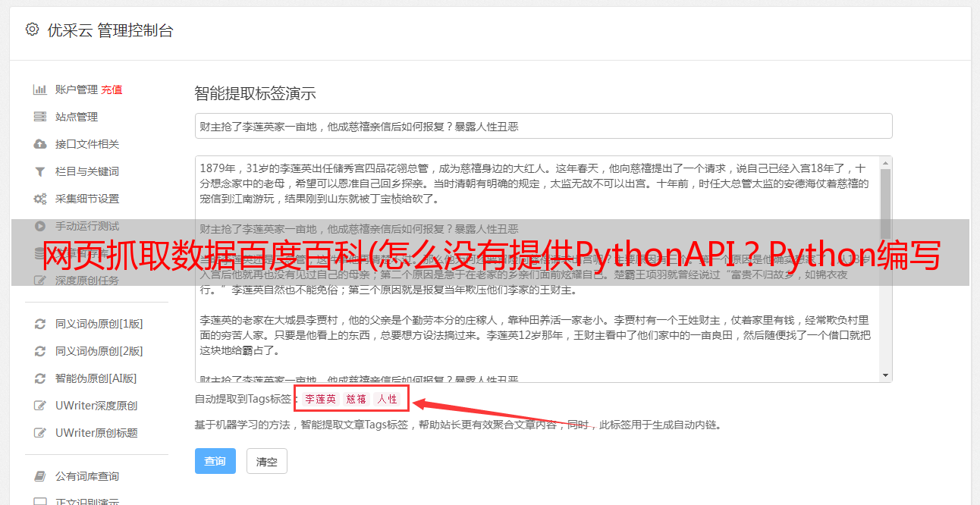The image size is (980, 505).
Task: Click inside the article body text area
Action: click(537, 269)
